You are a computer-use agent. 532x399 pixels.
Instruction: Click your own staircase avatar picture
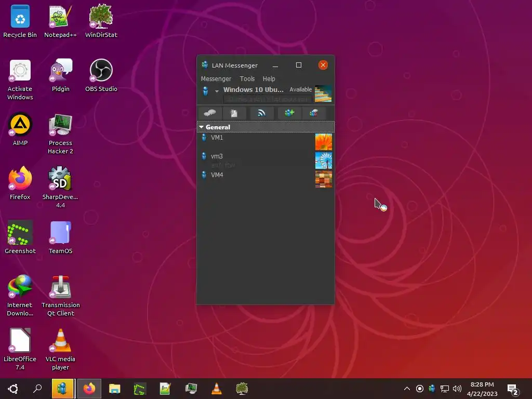323,94
